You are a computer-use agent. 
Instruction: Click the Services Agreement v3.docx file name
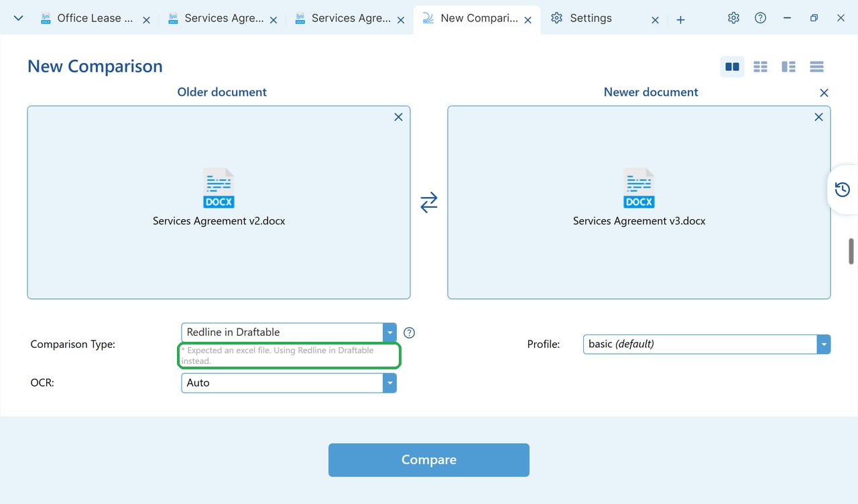[639, 221]
